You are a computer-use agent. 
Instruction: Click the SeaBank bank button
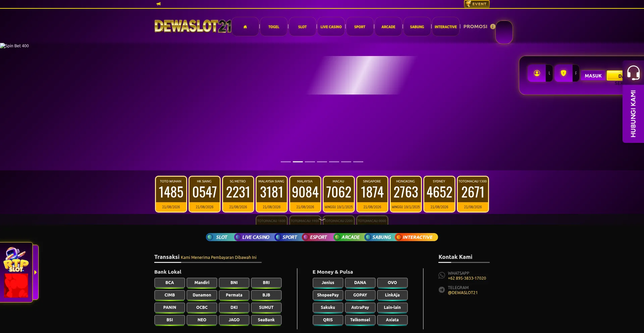coord(266,320)
